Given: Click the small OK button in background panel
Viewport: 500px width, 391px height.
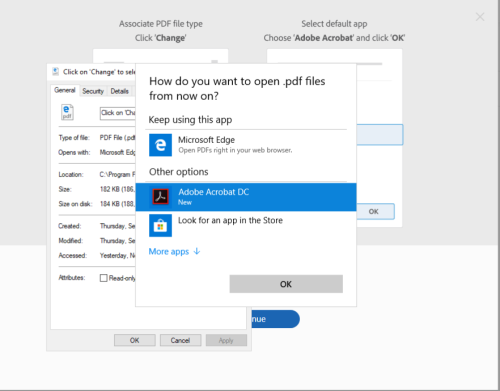Looking at the screenshot, I should pyautogui.click(x=376, y=211).
